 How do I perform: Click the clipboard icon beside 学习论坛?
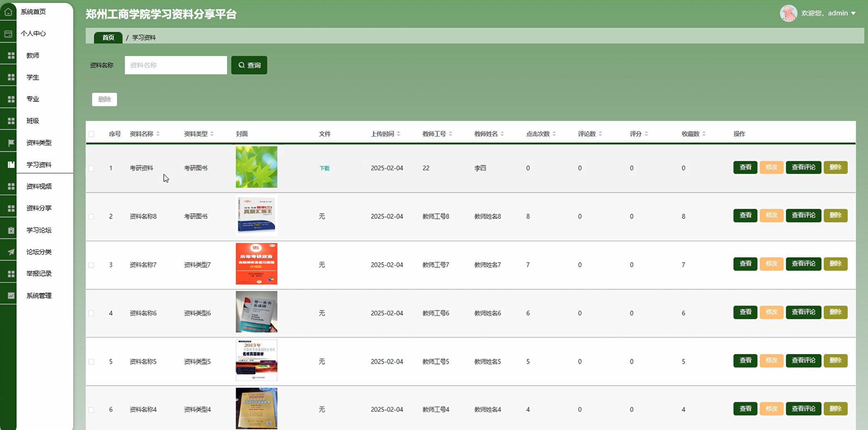pos(11,230)
